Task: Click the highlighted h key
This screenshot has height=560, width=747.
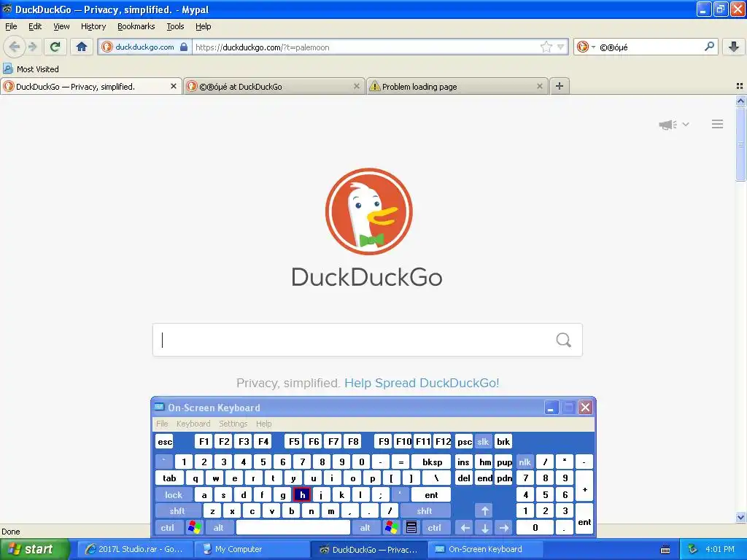Action: tap(302, 495)
